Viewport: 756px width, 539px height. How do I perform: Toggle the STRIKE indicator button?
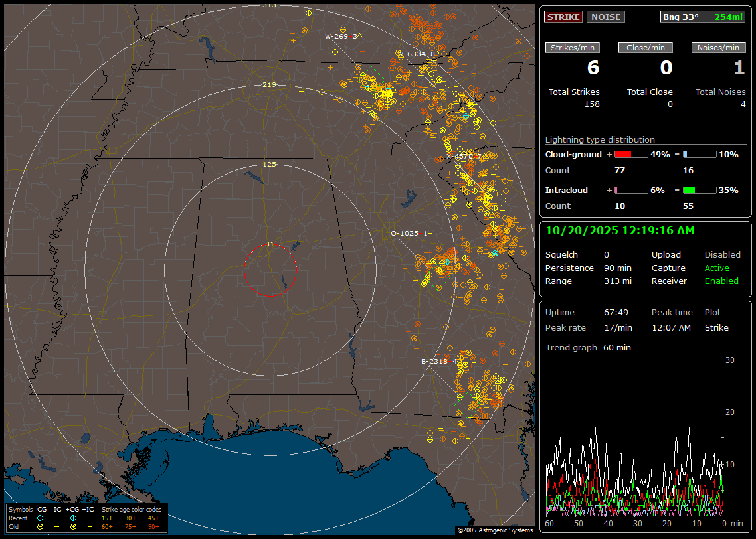pos(563,17)
